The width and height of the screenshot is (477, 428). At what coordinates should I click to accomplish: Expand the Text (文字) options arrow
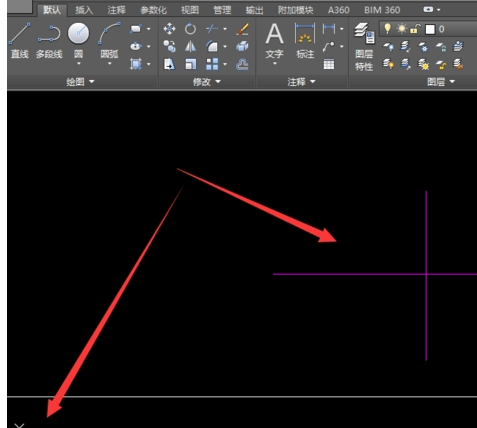tap(275, 63)
